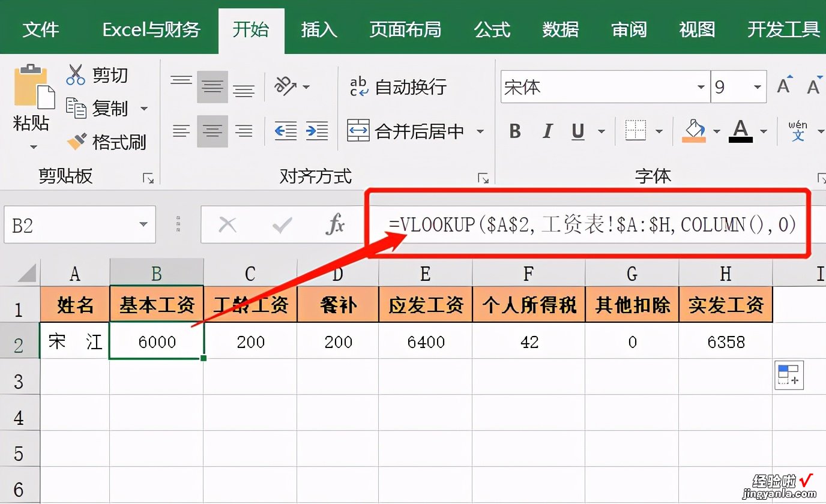Confirm formula entry checkmark
Viewport: 826px width, 504px height.
(282, 225)
